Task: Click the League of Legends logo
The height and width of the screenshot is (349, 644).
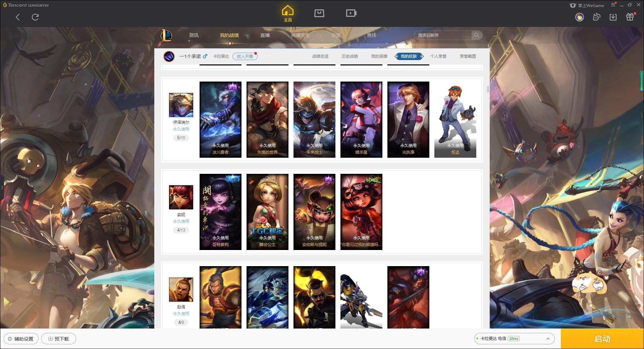Action: 167,35
